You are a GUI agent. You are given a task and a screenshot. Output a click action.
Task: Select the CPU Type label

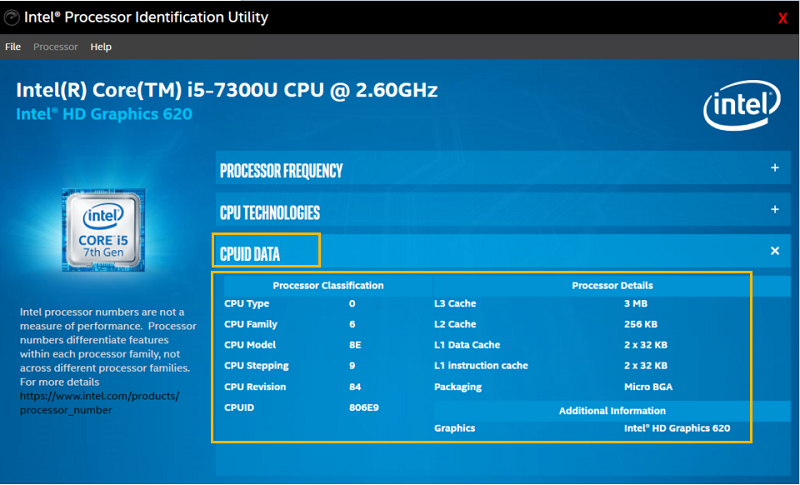click(246, 304)
